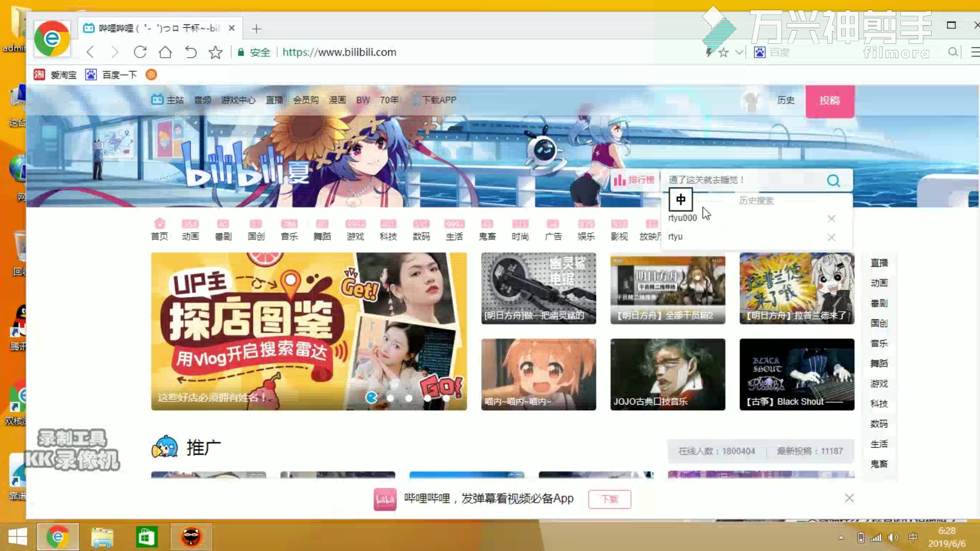Open the 游戏中心 nav item
Image resolution: width=980 pixels, height=551 pixels.
[x=238, y=100]
